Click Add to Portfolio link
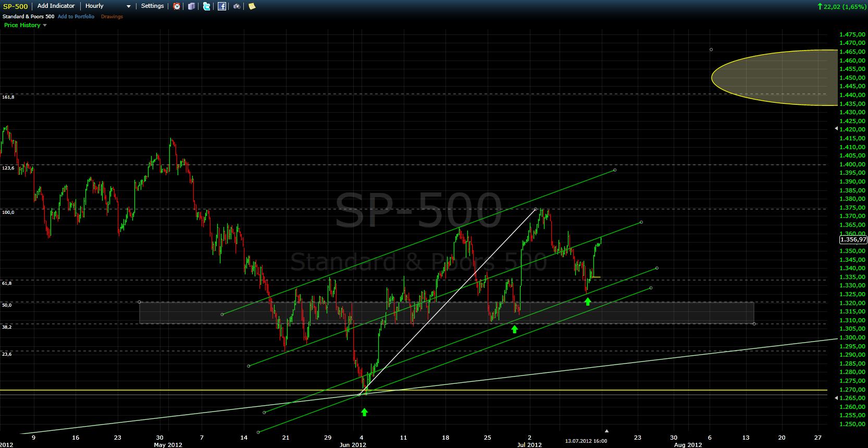Viewport: 868px width, 448px height. point(76,17)
